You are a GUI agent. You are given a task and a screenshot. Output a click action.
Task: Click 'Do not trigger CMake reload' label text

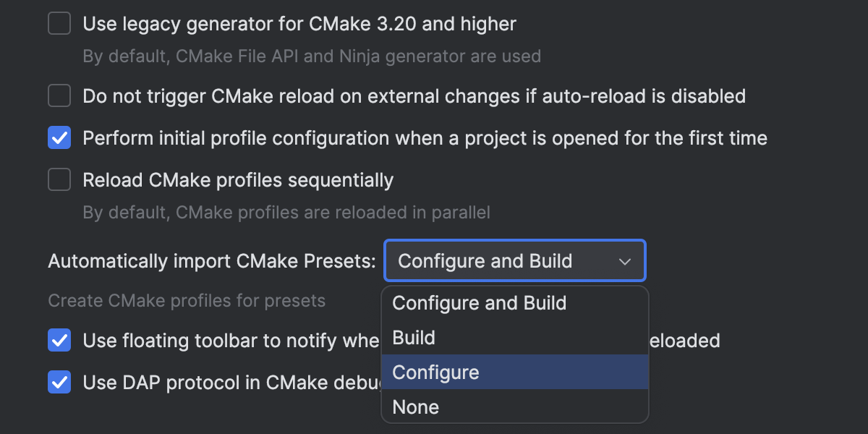pos(414,95)
